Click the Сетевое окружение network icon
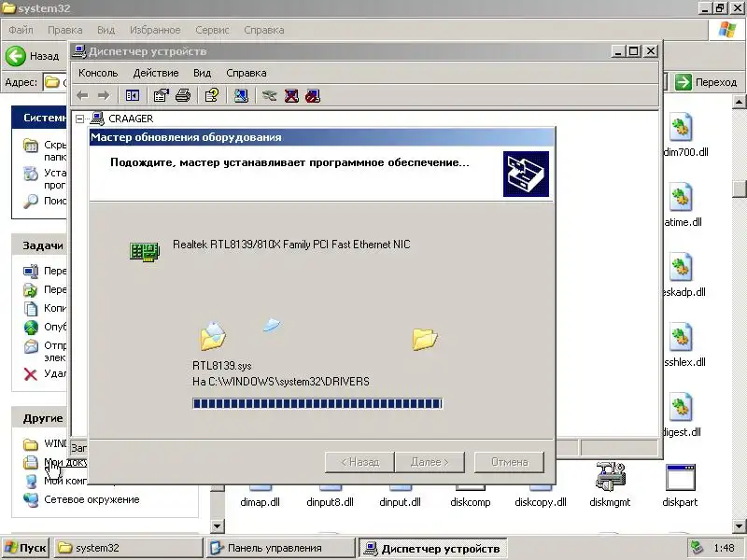This screenshot has width=747, height=560. point(31,499)
